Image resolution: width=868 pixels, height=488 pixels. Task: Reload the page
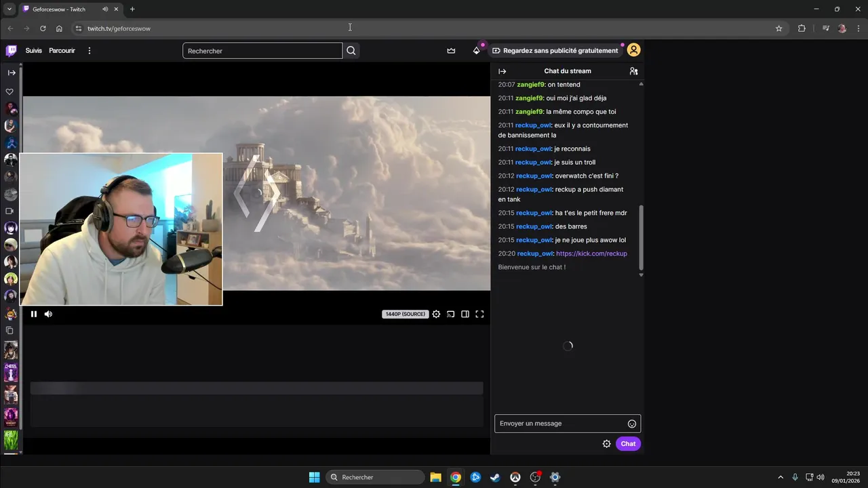pos(43,28)
